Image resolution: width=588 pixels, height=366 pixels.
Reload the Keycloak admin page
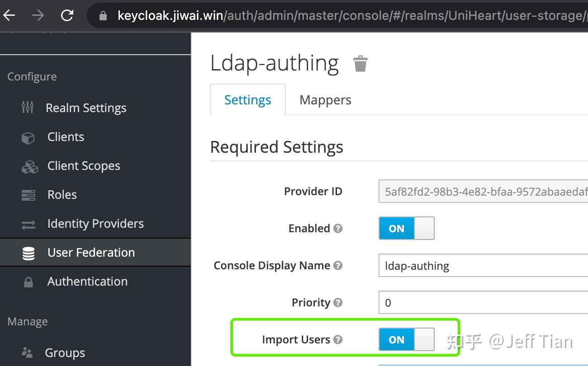click(x=66, y=14)
